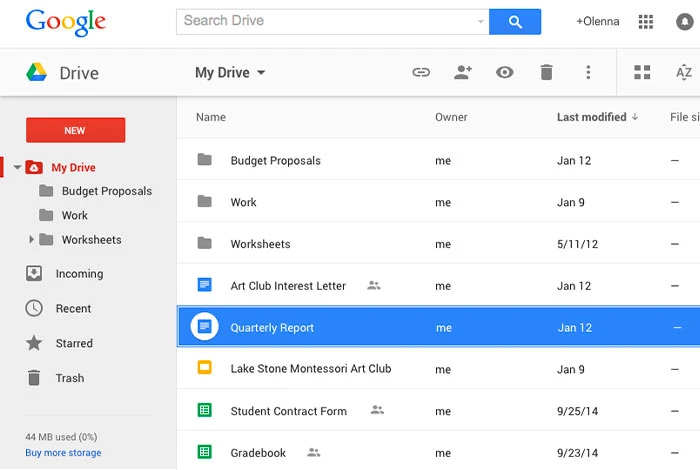Go to the Starred section
This screenshot has height=470, width=700.
point(74,343)
